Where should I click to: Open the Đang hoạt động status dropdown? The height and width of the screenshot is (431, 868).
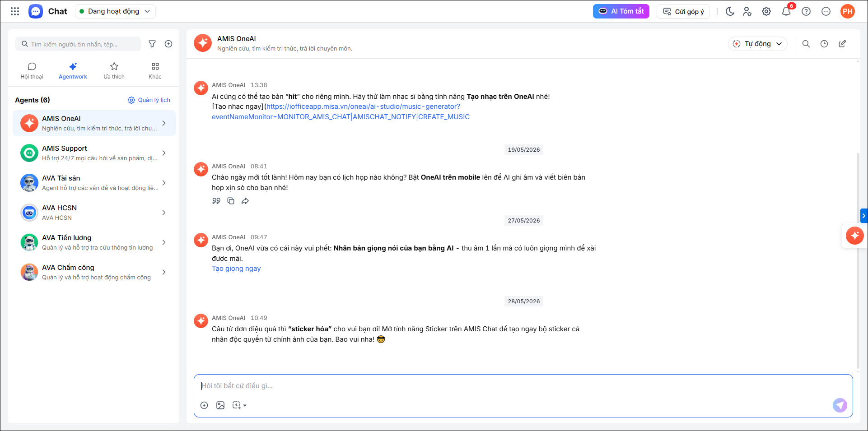(x=115, y=11)
